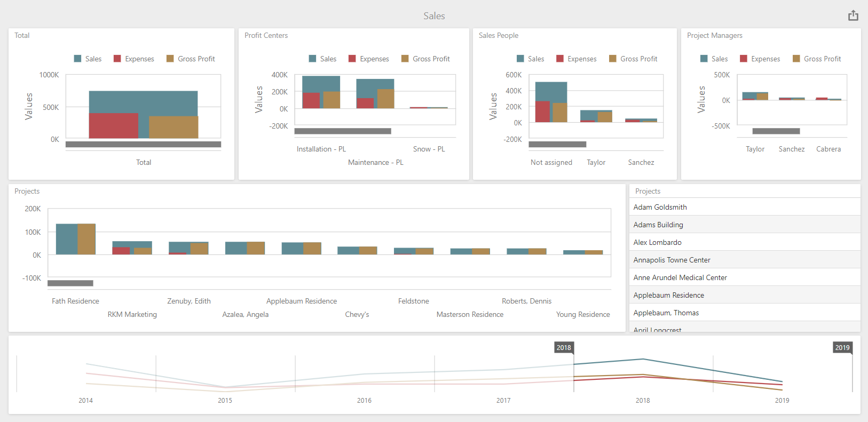This screenshot has height=422, width=868.
Task: Toggle Sales legend in Sales People chart
Action: click(x=530, y=59)
